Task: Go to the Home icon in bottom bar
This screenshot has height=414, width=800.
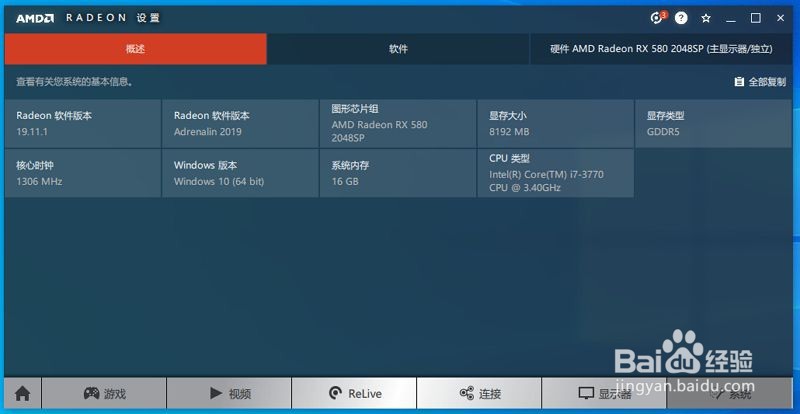Action: click(x=22, y=394)
